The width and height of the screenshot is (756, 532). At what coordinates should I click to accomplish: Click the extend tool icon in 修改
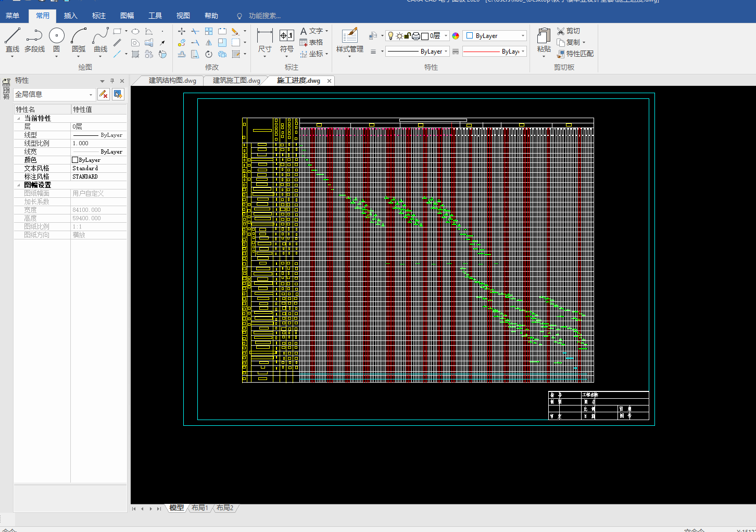(195, 43)
